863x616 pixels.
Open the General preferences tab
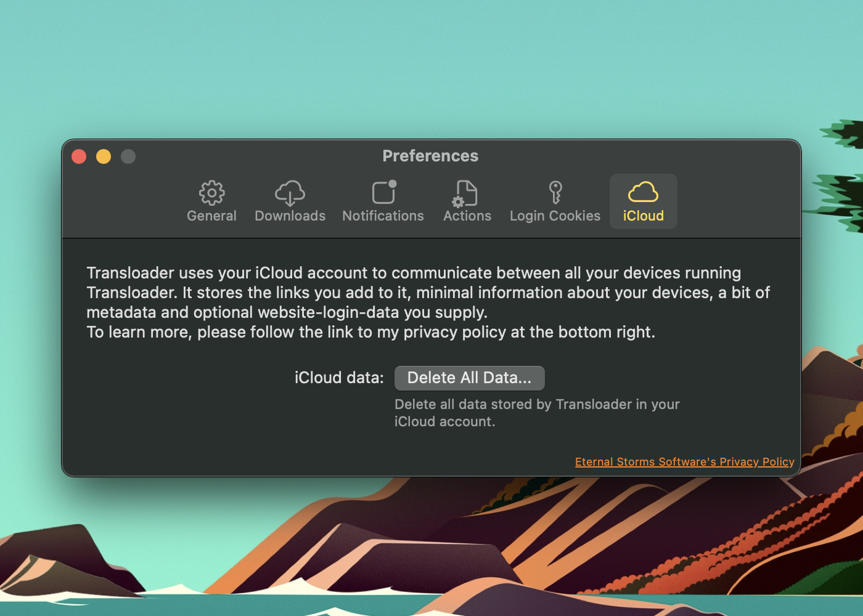211,201
